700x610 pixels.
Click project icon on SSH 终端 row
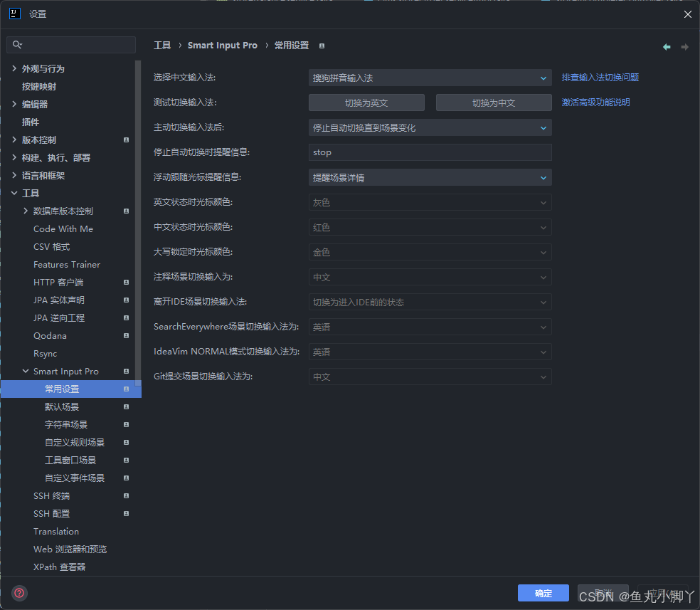[127, 495]
